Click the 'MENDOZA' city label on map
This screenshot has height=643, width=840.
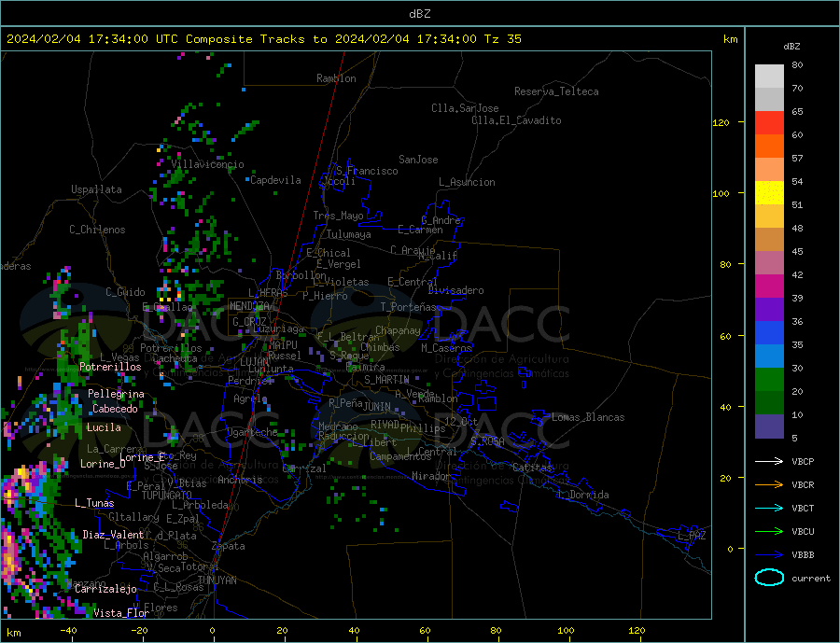249,306
